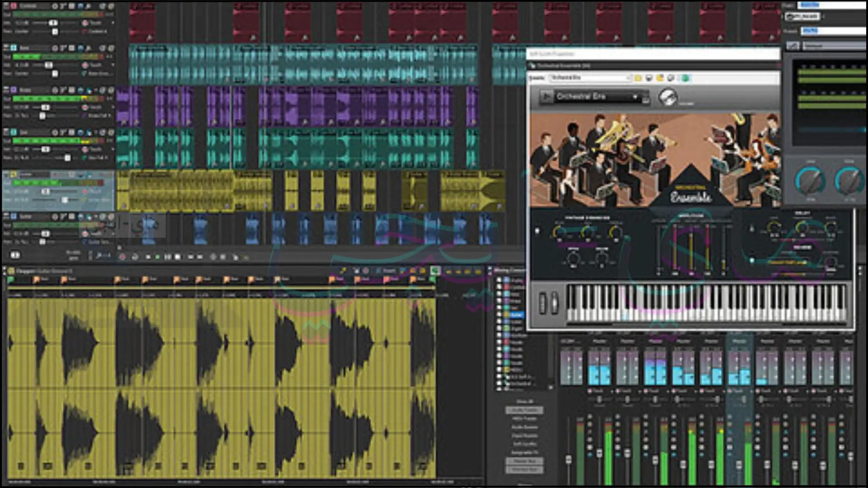Open the Presets combo box in plugin window
This screenshot has width=868, height=488.
(590, 78)
